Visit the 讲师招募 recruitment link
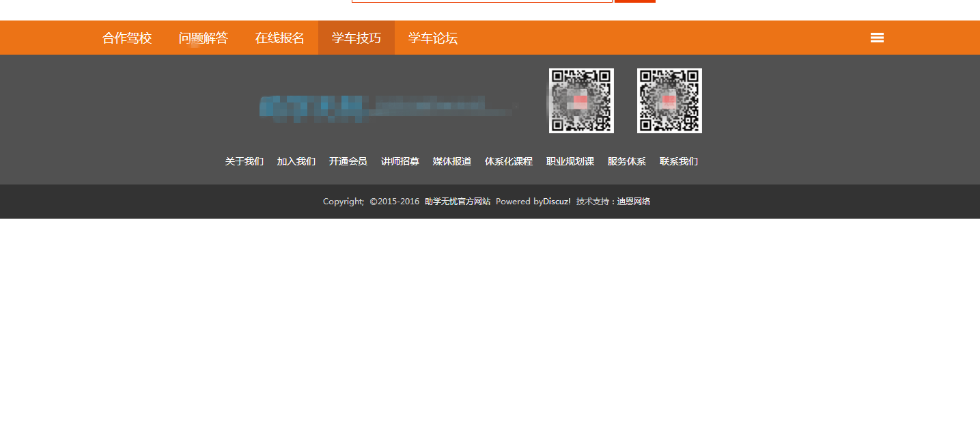The height and width of the screenshot is (438, 980). pos(400,161)
